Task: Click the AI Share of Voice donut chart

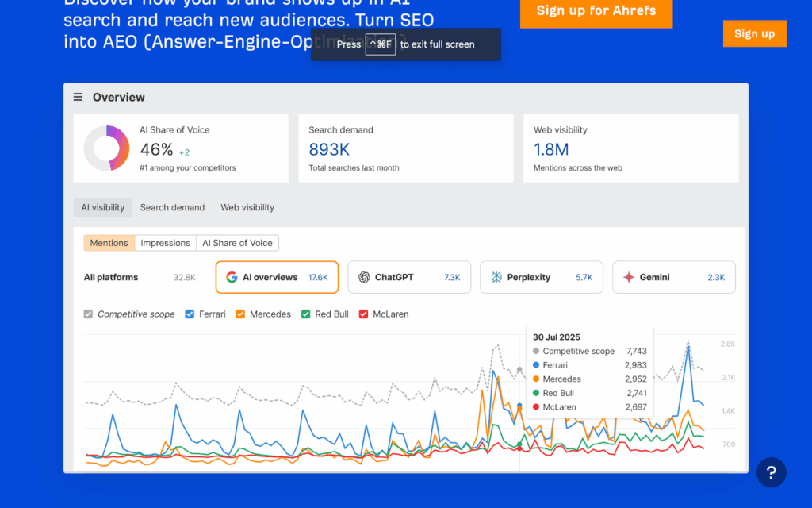Action: (105, 148)
